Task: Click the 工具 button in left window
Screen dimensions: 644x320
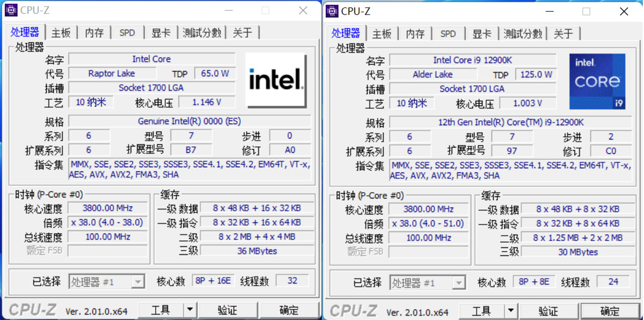Action: [160, 310]
